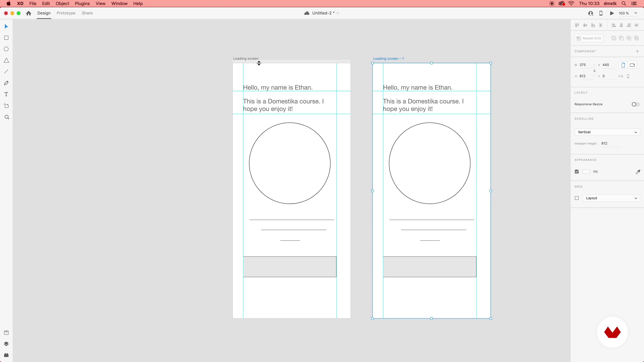The height and width of the screenshot is (362, 644).
Task: Open the Scrolling Vertical dropdown
Action: tap(607, 132)
